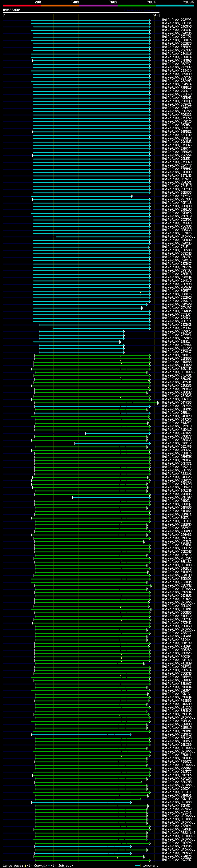The width and height of the screenshot is (197, 868).
Task: Select the UniRef100_Q2V9Y1 label
Action: click(177, 335)
